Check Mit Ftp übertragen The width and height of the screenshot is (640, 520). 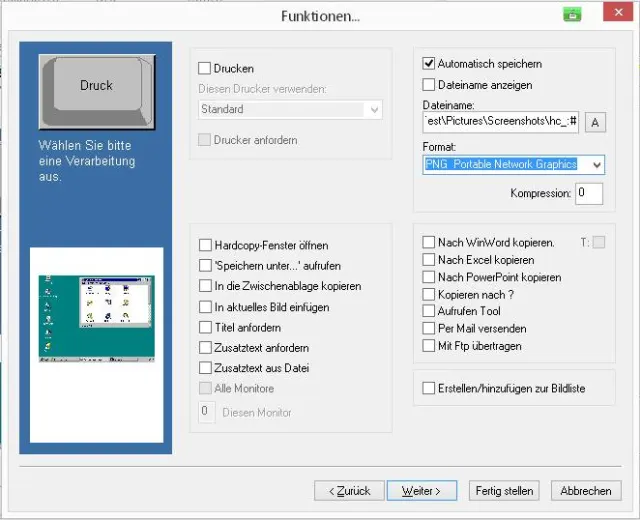pyautogui.click(x=429, y=346)
